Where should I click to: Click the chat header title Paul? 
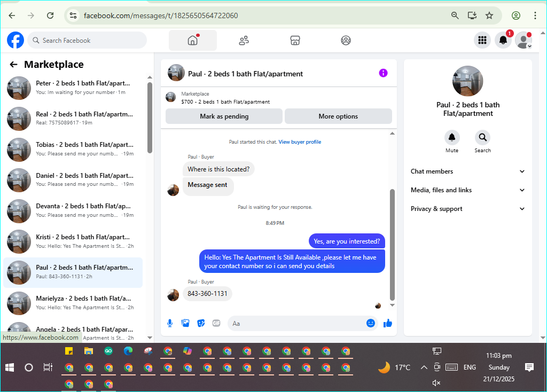point(245,74)
